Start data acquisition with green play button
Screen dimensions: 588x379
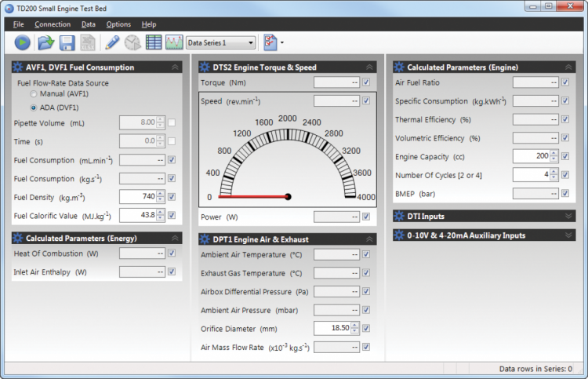click(22, 43)
